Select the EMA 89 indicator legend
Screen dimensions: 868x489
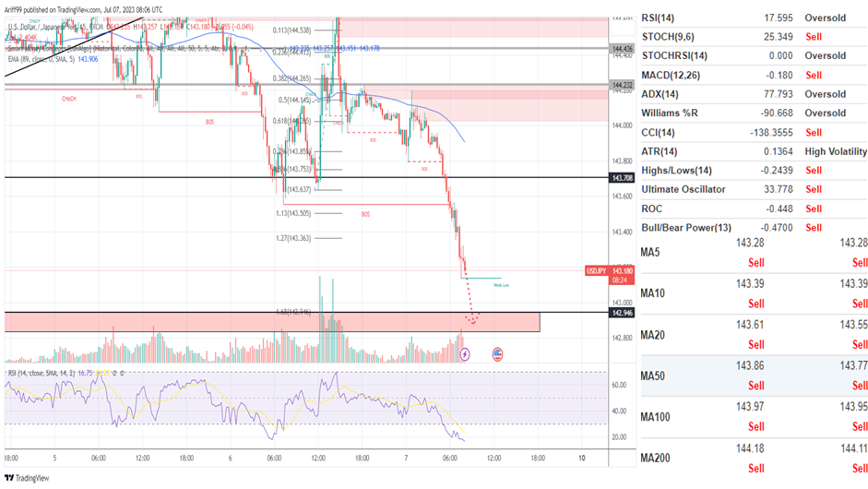coord(51,58)
